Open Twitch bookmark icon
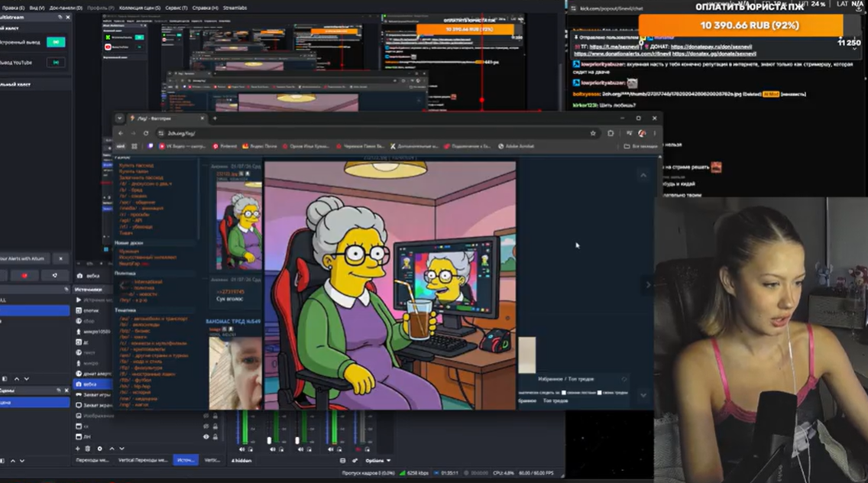The image size is (868, 483). (x=151, y=146)
